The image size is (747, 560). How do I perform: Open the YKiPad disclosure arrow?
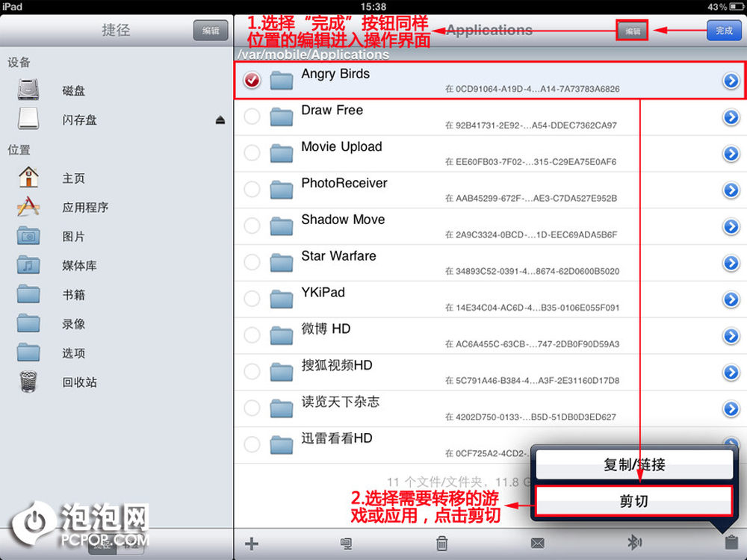(x=731, y=299)
